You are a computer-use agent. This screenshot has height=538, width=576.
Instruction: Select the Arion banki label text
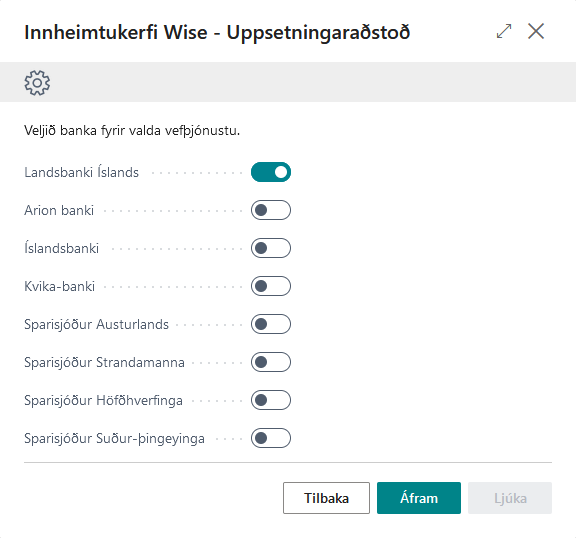pyautogui.click(x=59, y=210)
